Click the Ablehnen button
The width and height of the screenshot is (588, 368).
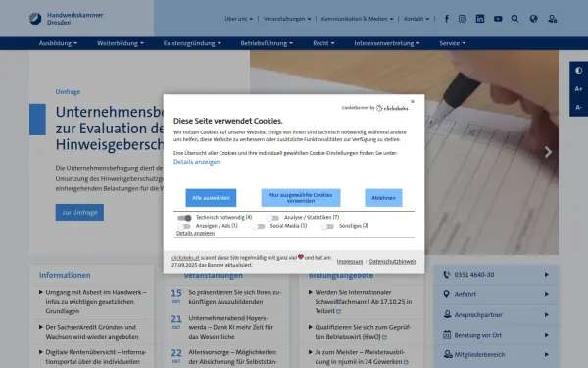[383, 198]
